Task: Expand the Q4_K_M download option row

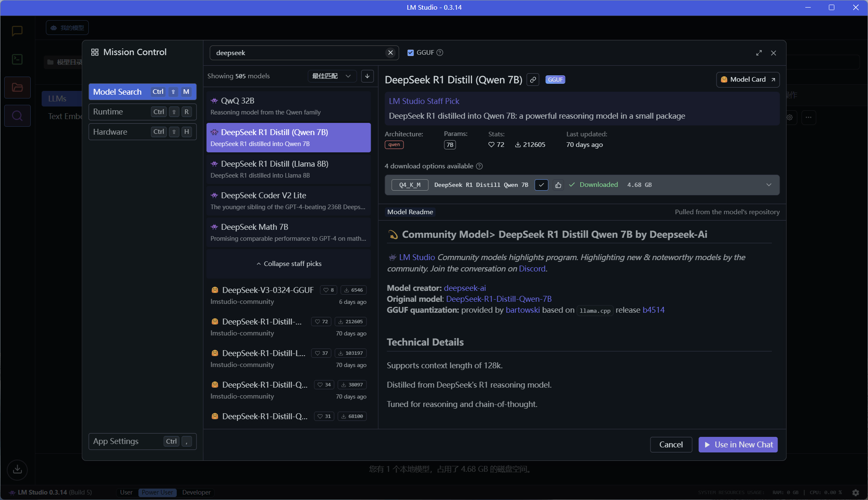Action: pos(769,185)
